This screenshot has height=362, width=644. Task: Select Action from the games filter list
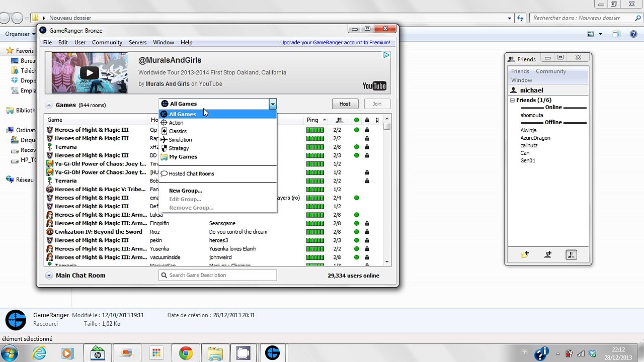click(218, 123)
